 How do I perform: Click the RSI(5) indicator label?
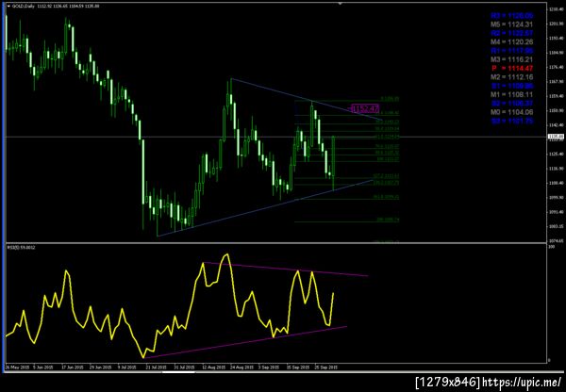click(x=21, y=248)
